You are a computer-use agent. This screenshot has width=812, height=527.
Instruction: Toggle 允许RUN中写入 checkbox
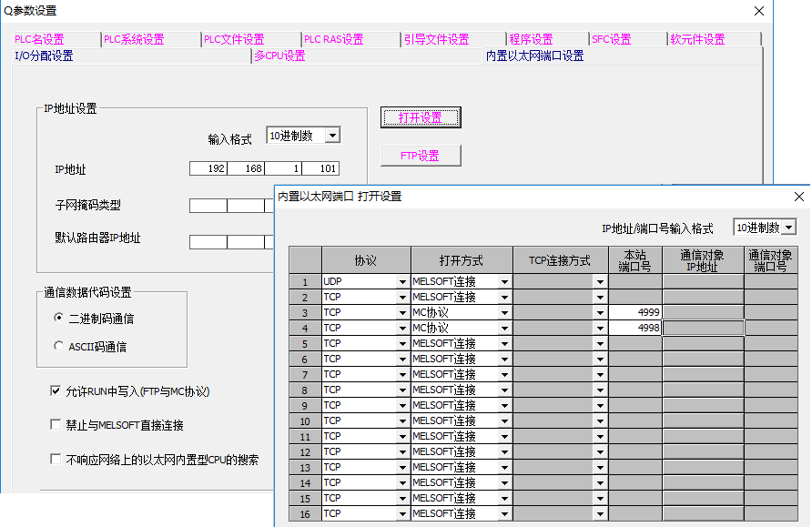(x=56, y=391)
